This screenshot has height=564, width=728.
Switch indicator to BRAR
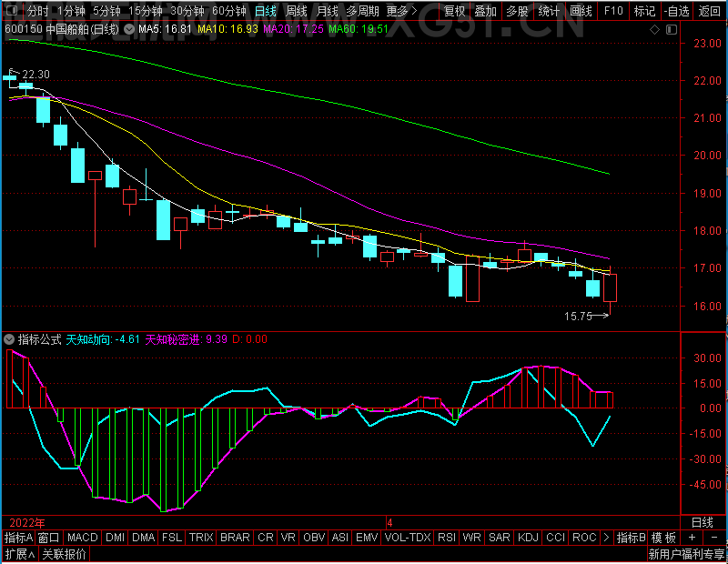pos(235,538)
